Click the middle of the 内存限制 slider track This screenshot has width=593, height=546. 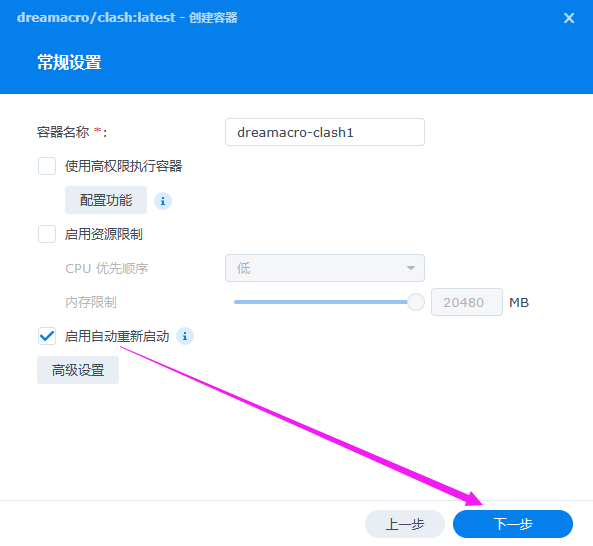tap(325, 302)
